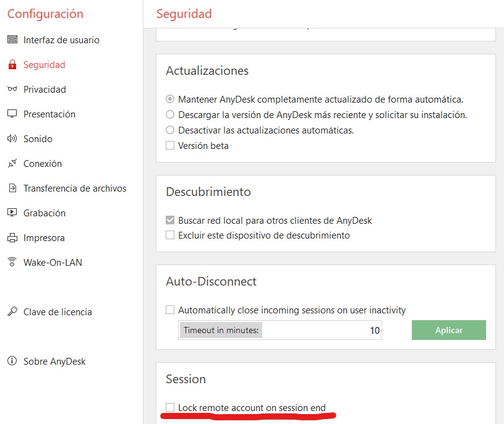Image resolution: width=504 pixels, height=424 pixels.
Task: Go to Impresora settings
Action: pyautogui.click(x=44, y=238)
